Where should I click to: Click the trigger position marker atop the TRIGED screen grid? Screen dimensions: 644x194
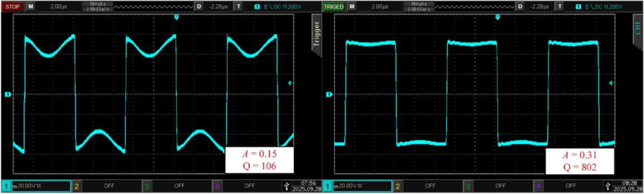click(x=498, y=17)
